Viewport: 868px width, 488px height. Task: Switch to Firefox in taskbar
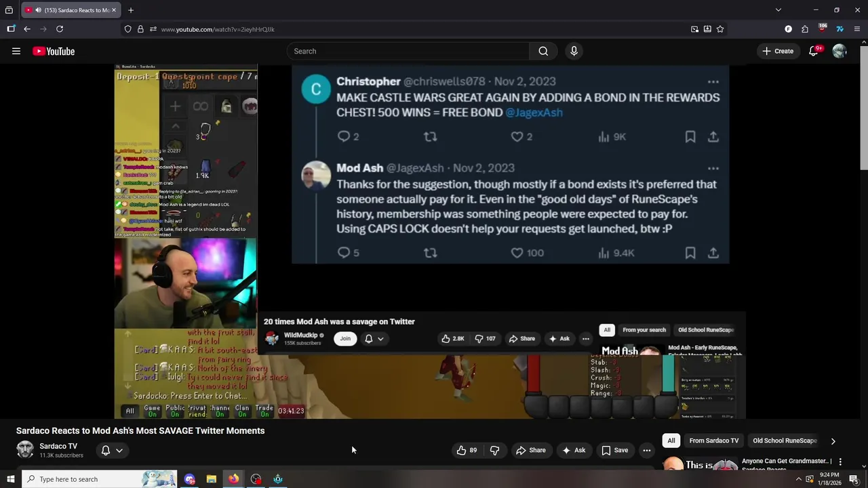(x=233, y=479)
